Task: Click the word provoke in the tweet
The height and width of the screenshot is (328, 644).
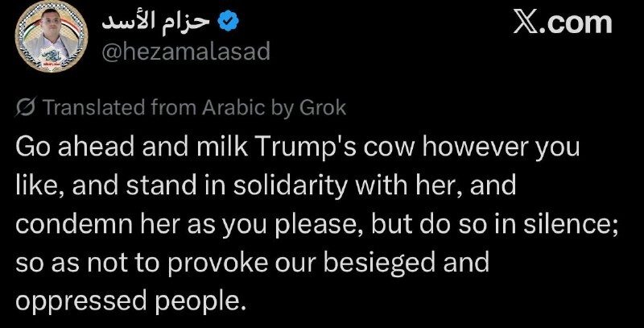Action: click(218, 264)
